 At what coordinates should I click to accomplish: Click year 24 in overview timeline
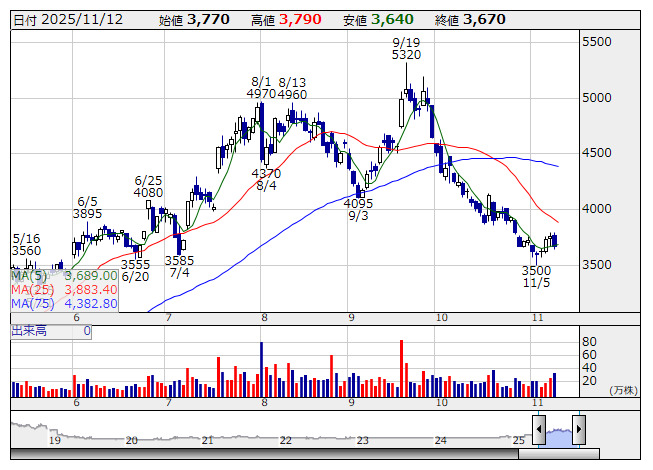pos(440,440)
